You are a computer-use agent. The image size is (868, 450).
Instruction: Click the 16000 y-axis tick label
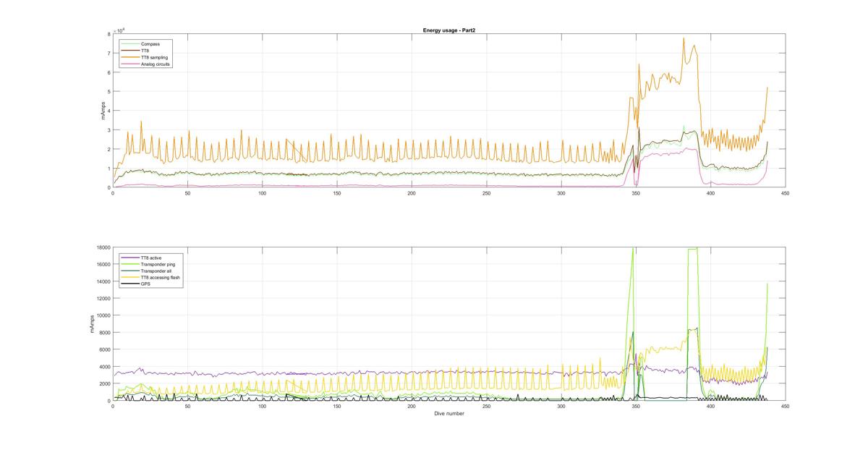coord(103,265)
